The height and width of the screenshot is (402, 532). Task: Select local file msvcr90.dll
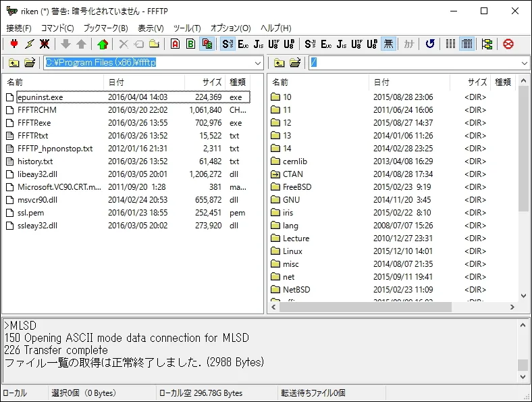(37, 200)
